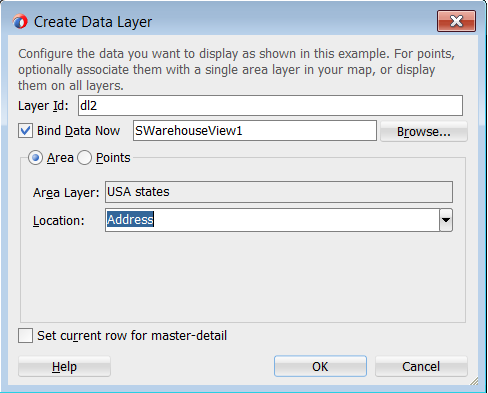Select the Points radio button
The height and width of the screenshot is (393, 488).
pyautogui.click(x=84, y=158)
